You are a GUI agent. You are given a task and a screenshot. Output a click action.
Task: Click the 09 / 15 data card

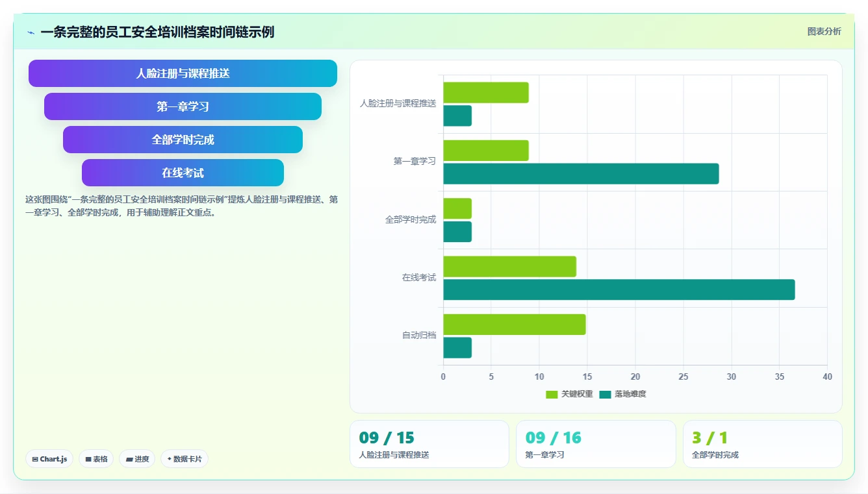[429, 444]
